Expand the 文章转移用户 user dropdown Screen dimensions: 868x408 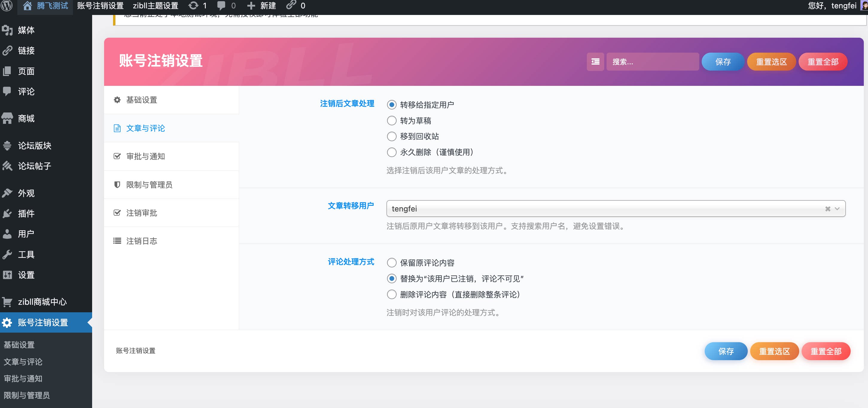tap(837, 208)
